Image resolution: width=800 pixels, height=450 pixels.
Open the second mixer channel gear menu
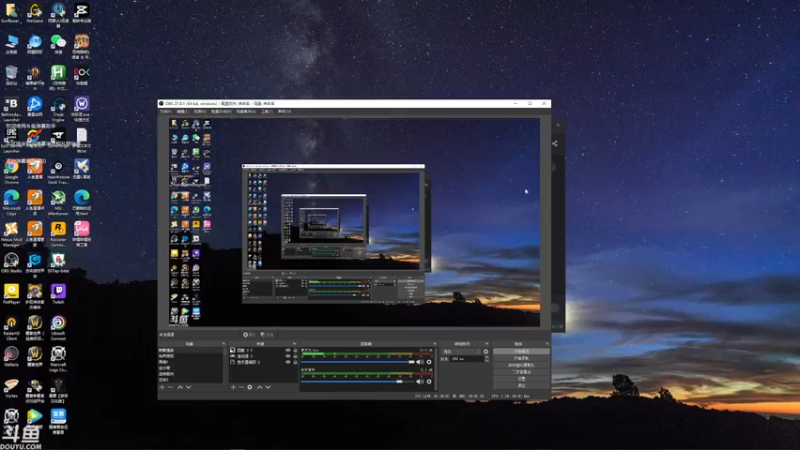pyautogui.click(x=429, y=381)
